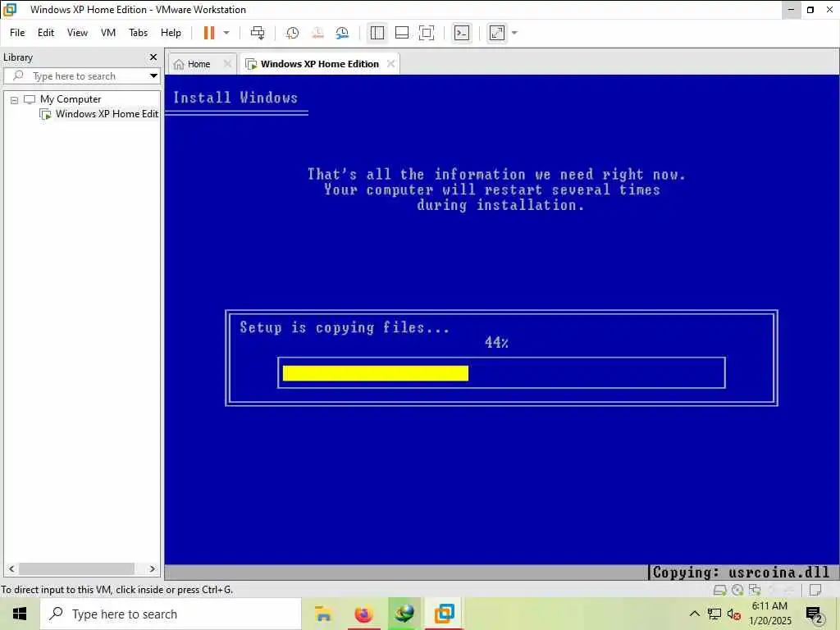Toggle the library sidebar view

[377, 33]
